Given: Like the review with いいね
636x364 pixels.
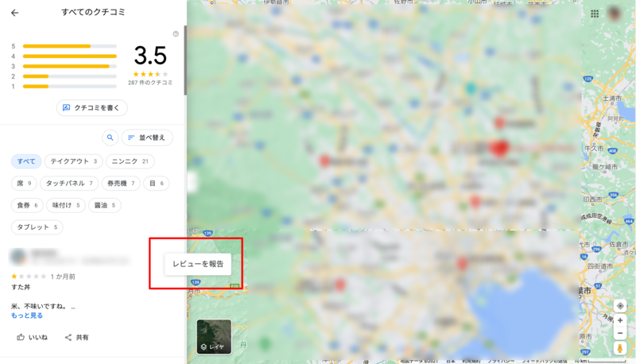Looking at the screenshot, I should pyautogui.click(x=32, y=337).
